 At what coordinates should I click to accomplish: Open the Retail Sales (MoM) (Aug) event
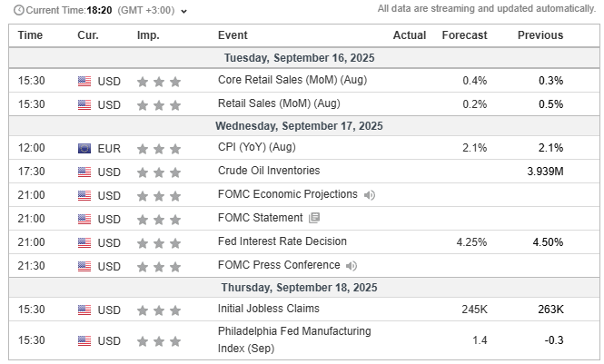[279, 103]
